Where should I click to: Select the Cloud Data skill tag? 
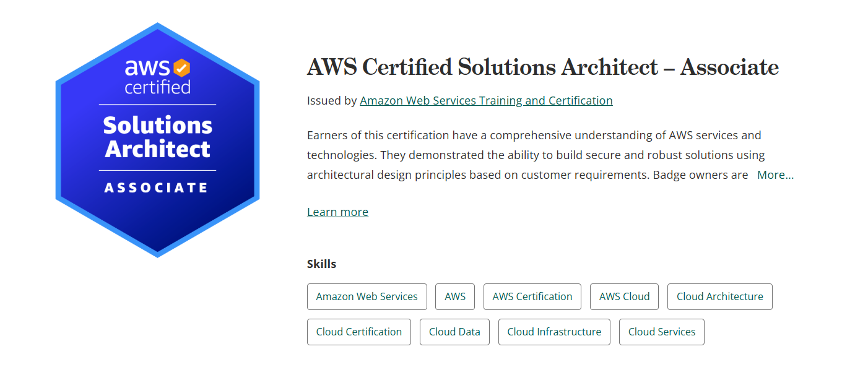(454, 332)
